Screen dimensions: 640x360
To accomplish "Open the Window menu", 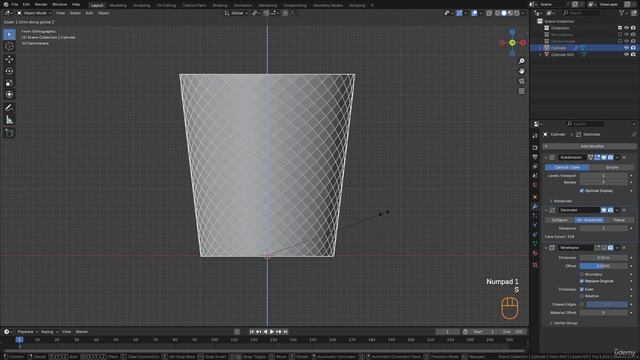I will click(60, 4).
